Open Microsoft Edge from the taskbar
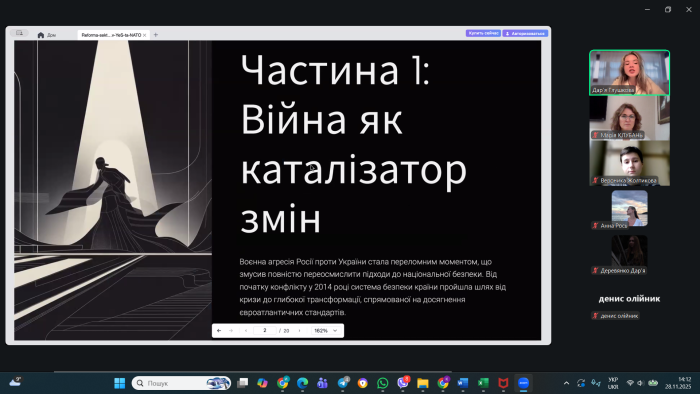 [302, 383]
